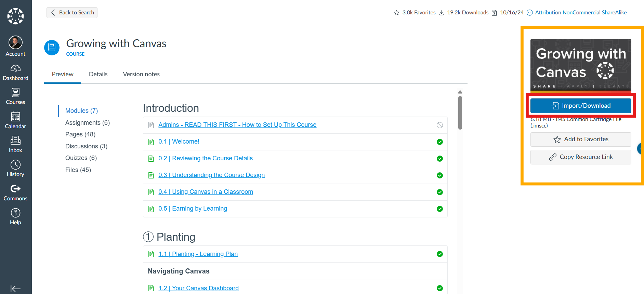Switch to the Details tab
Image resolution: width=644 pixels, height=294 pixels.
[x=98, y=74]
